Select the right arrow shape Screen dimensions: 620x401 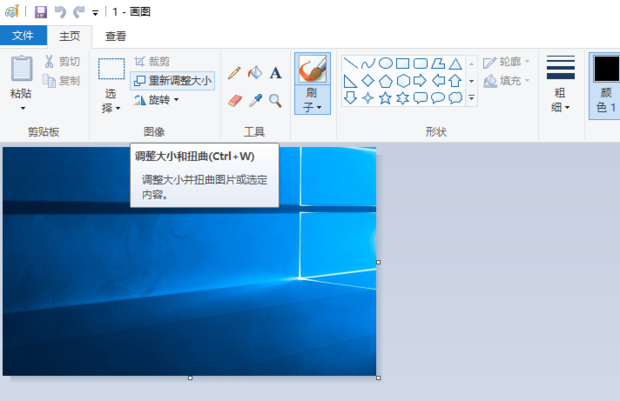tap(420, 81)
